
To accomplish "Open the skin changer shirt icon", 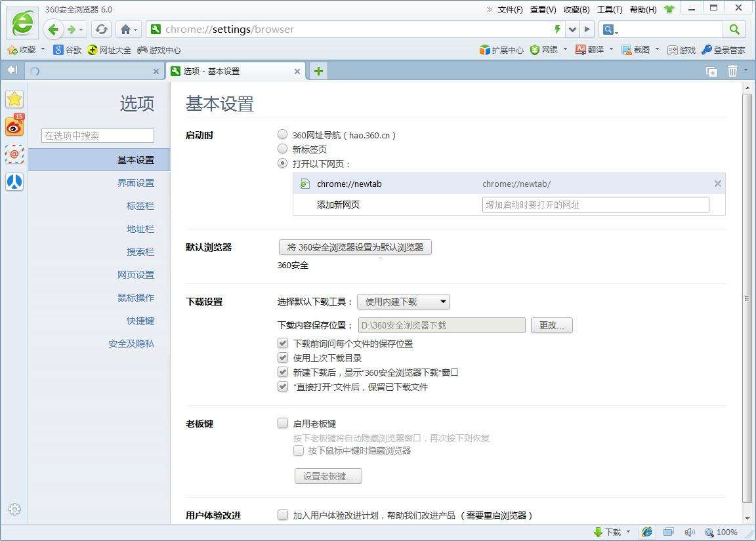I will [669, 9].
